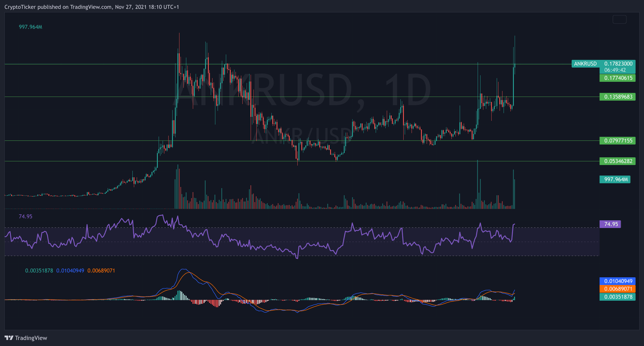Click the TradingView logo icon at bottom-left
644x346 pixels.
click(9, 338)
